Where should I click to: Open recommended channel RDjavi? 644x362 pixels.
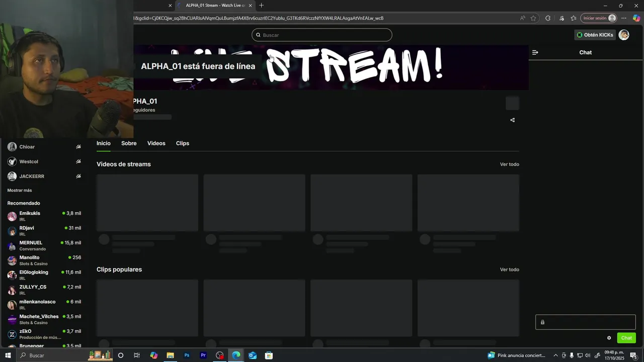coord(44,231)
